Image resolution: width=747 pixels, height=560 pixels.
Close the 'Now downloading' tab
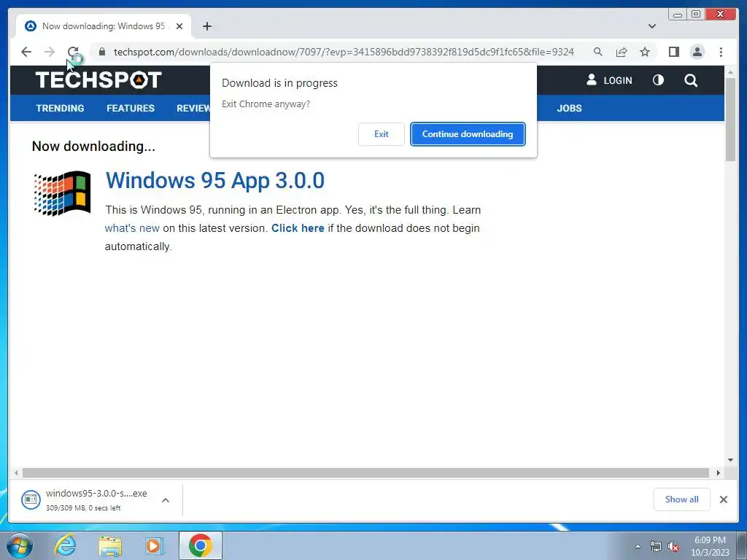tap(179, 26)
